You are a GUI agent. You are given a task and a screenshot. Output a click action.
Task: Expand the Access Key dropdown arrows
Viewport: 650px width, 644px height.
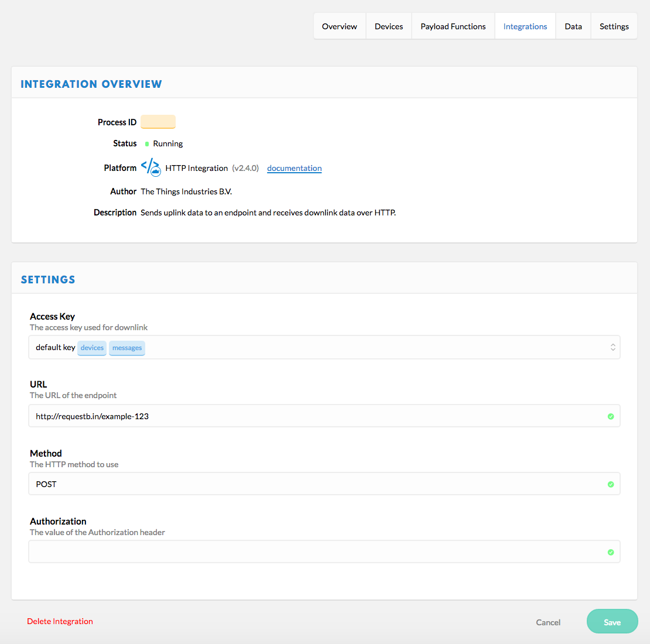(x=613, y=347)
